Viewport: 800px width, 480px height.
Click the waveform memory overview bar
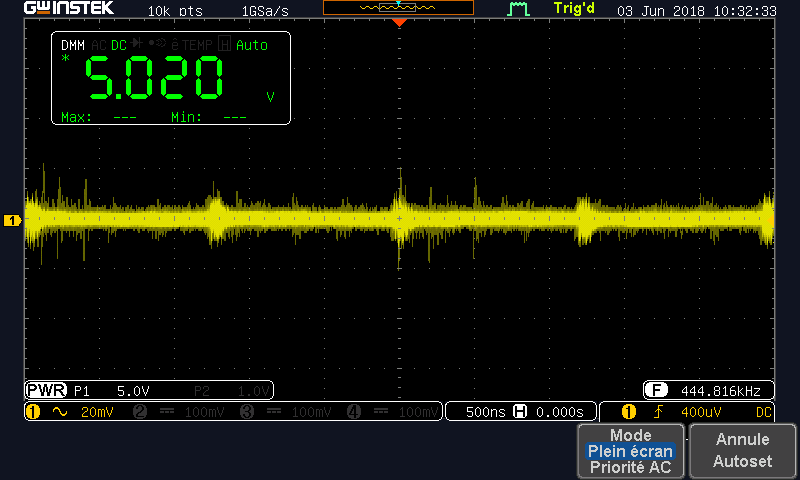398,7
